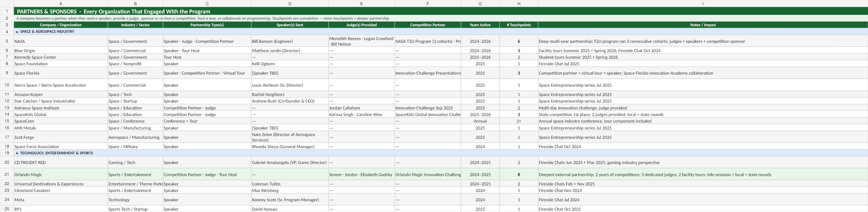868x212 pixels.
Task: Click the 'Andrew Rush (Co-founder & CEO)' cell
Action: 290,101
